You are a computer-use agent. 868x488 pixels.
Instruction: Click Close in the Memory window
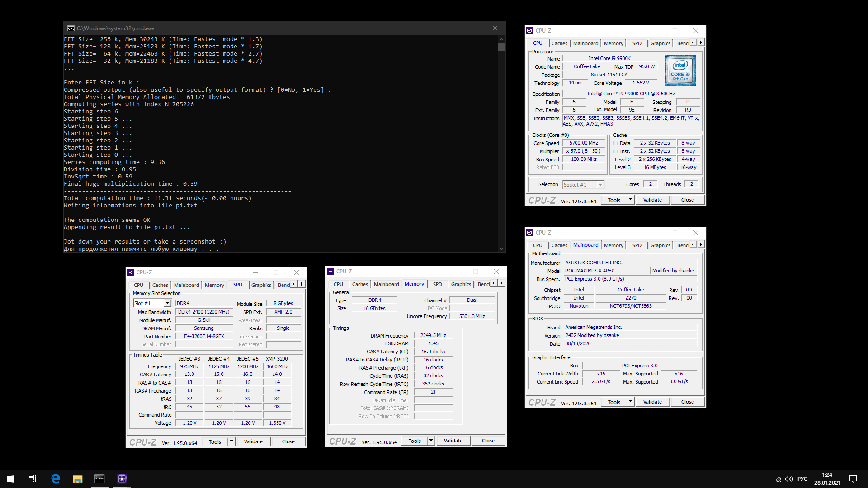(x=488, y=441)
